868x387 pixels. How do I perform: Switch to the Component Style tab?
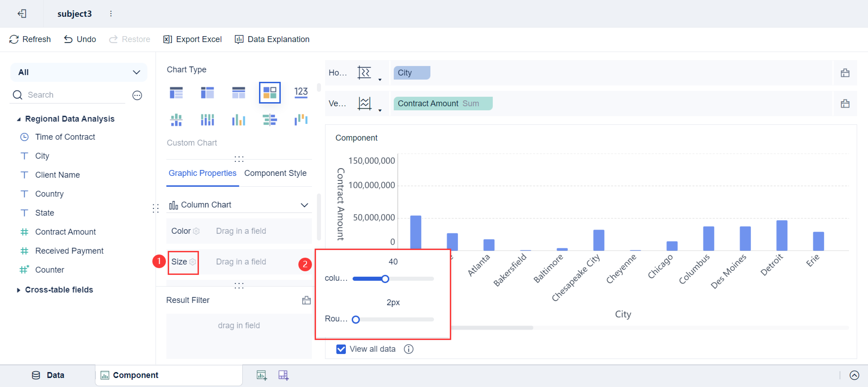coord(275,173)
